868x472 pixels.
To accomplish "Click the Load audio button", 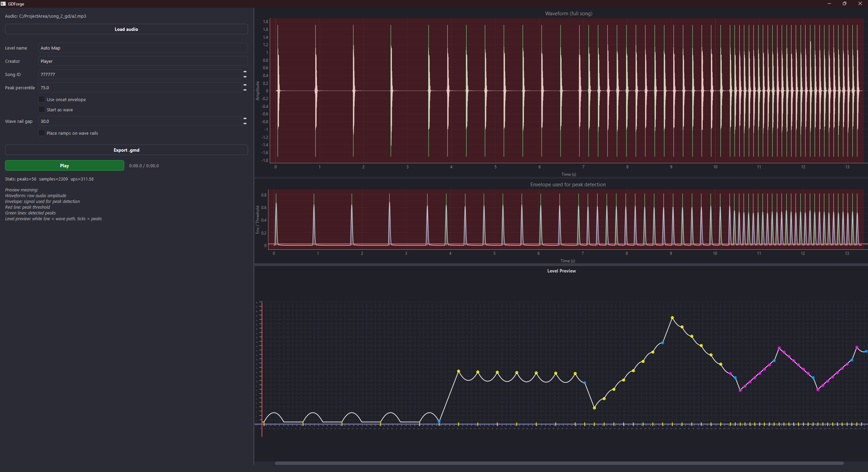I will 126,29.
